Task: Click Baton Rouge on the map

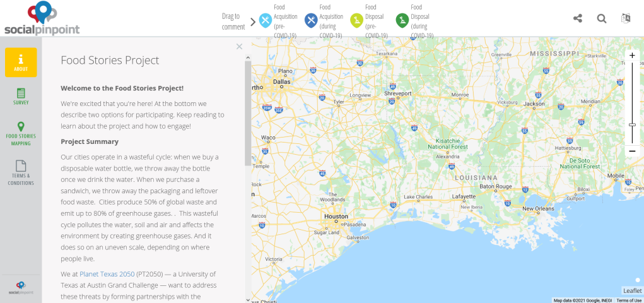Action: coord(496,186)
